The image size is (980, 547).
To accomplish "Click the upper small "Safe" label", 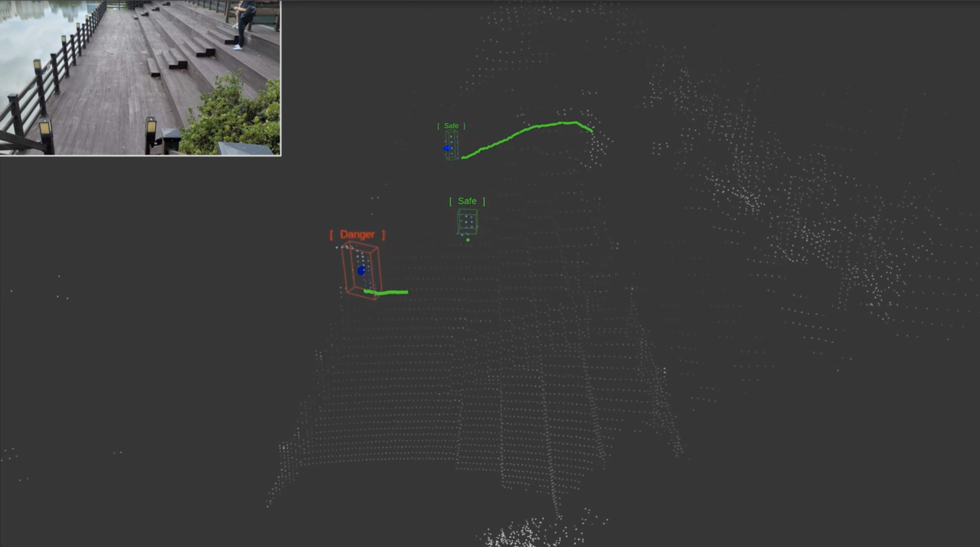I will click(x=451, y=125).
